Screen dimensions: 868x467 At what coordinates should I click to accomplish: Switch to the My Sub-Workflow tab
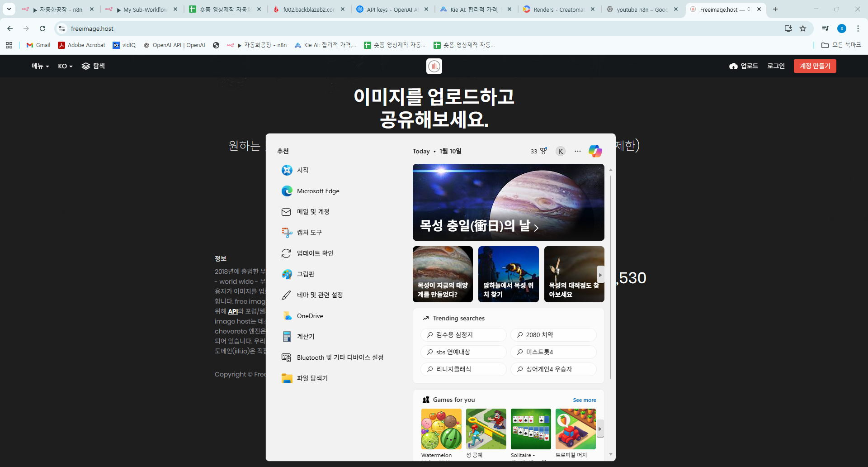click(x=142, y=10)
